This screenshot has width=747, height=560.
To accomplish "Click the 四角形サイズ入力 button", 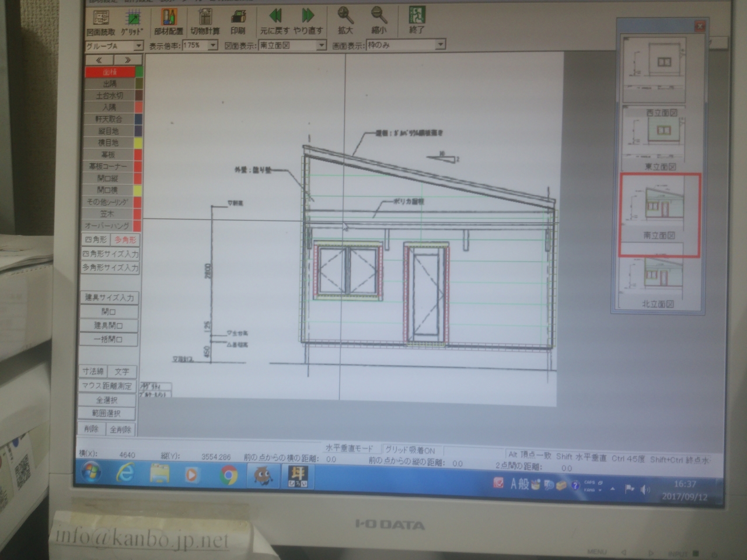I will 110,254.
